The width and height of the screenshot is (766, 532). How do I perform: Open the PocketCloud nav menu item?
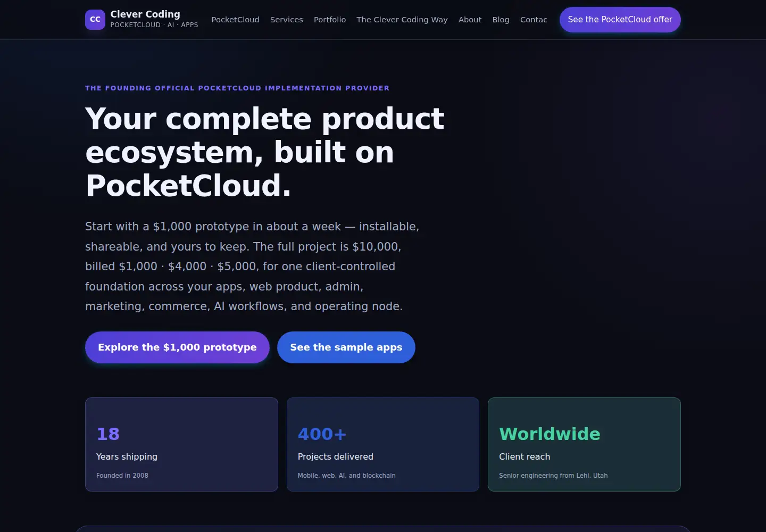pos(236,20)
